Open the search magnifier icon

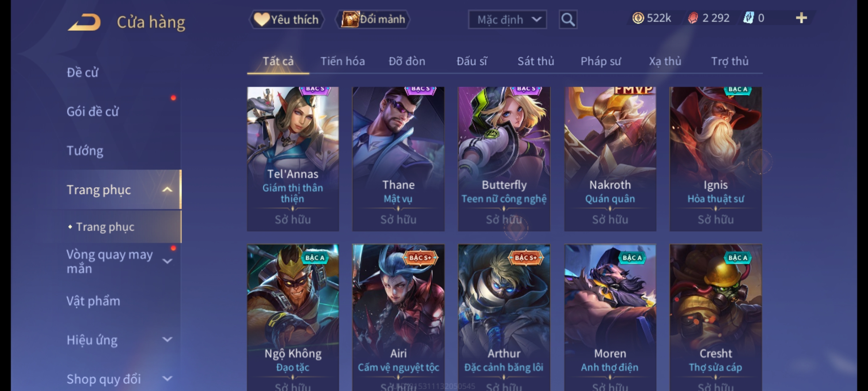pyautogui.click(x=568, y=20)
